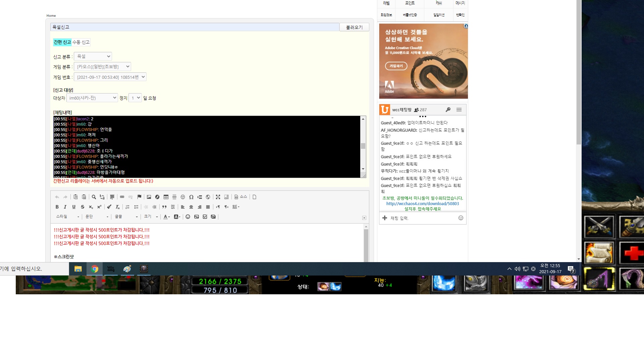Open the 배틀넷인증 menu item
Screen dimensions: 644x362
[410, 15]
